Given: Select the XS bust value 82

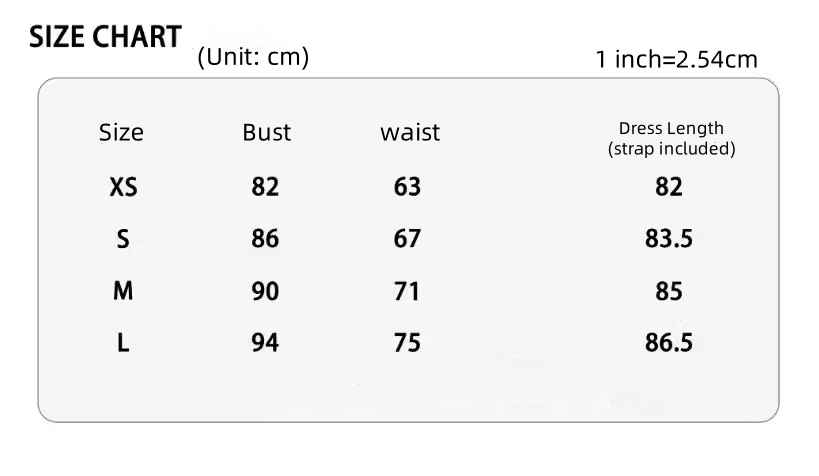Looking at the screenshot, I should coord(265,187).
